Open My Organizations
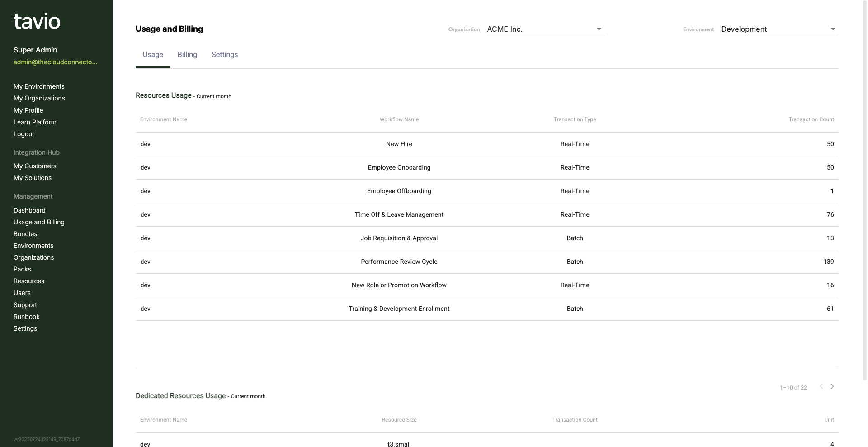Viewport: 868px width, 447px height. (x=39, y=98)
